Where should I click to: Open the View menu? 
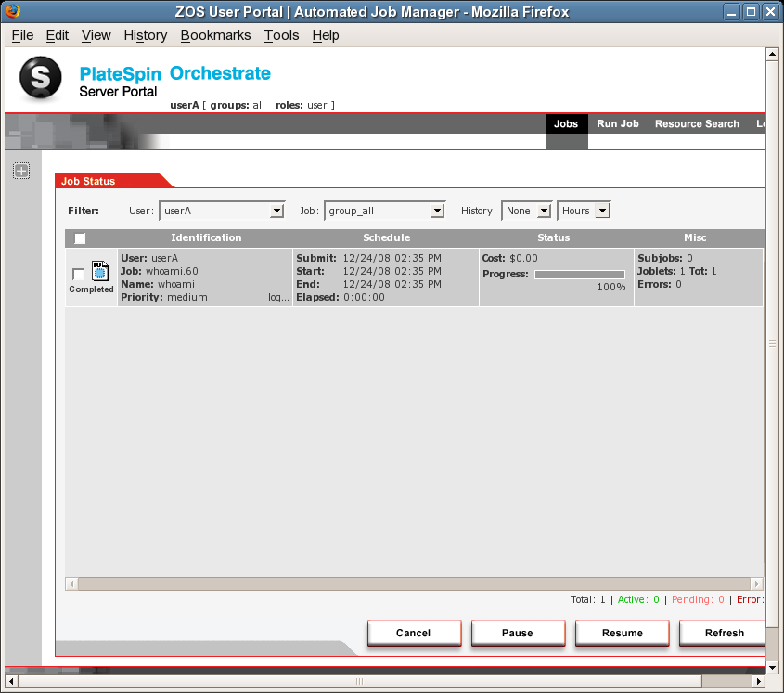[96, 35]
